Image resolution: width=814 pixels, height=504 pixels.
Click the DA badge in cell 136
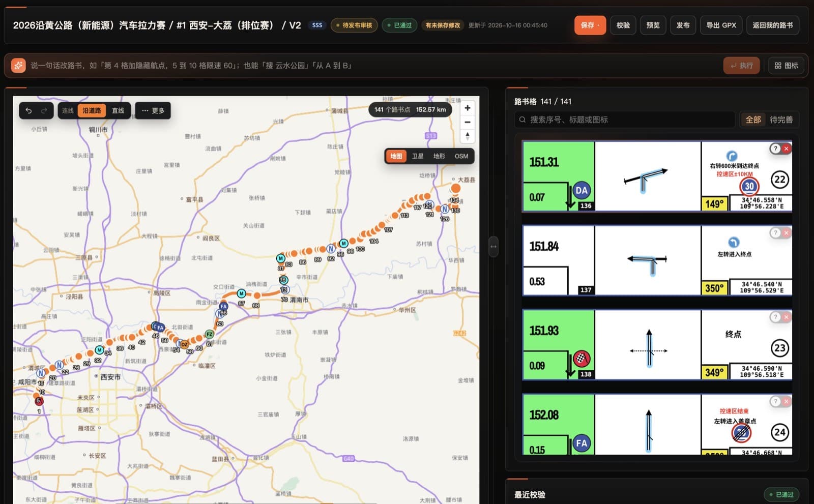[x=582, y=191]
